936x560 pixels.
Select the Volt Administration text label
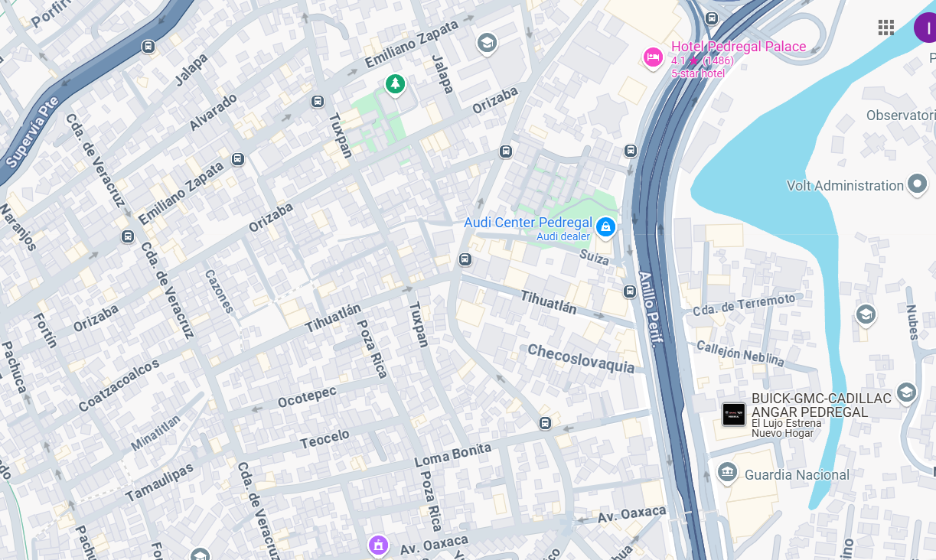845,186
